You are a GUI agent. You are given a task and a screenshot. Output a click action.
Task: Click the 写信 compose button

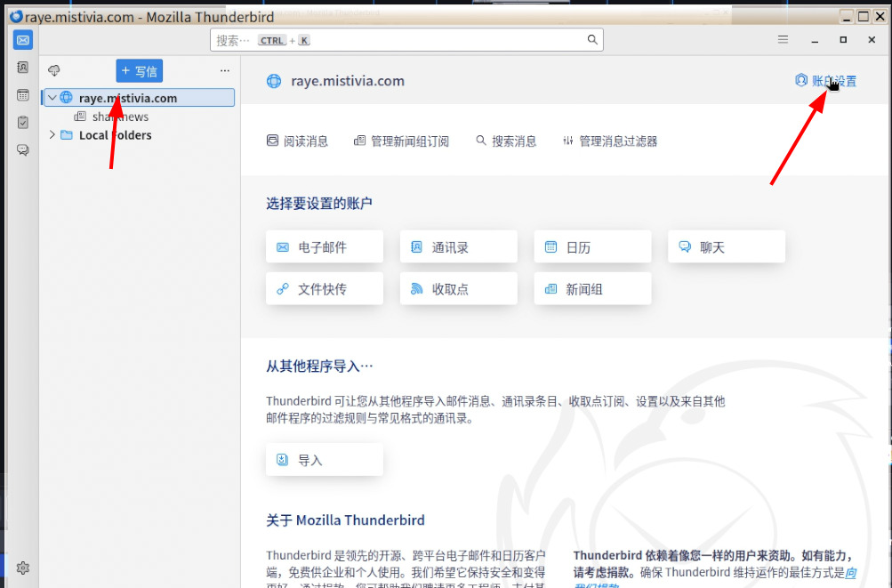(x=140, y=71)
